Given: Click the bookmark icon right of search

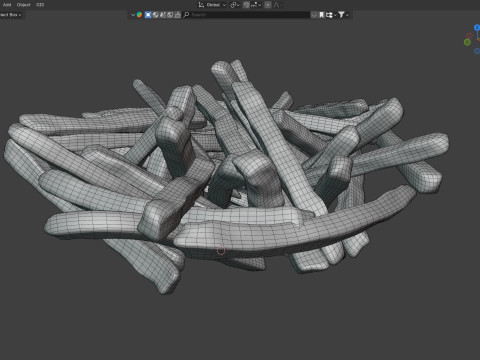Looking at the screenshot, I should pyautogui.click(x=322, y=15).
